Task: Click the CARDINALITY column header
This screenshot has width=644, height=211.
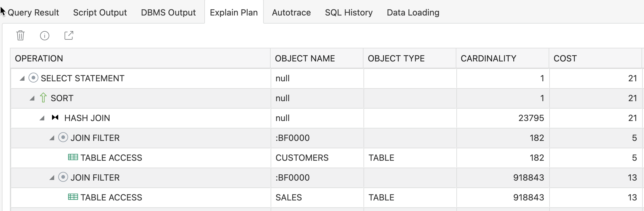Action: [503, 58]
